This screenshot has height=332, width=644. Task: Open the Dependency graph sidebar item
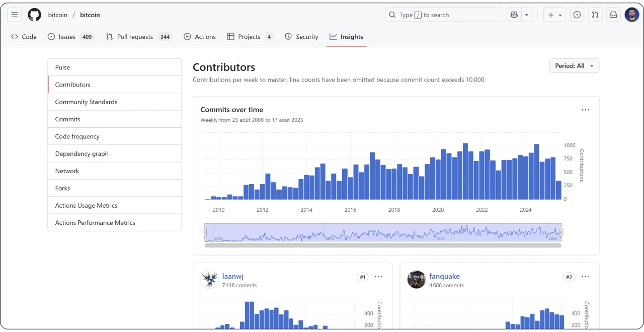pos(82,154)
